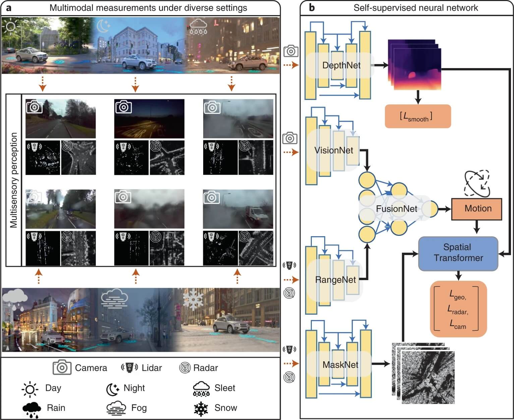Click the Camera icon in the legend
514x420 pixels.
click(x=62, y=368)
